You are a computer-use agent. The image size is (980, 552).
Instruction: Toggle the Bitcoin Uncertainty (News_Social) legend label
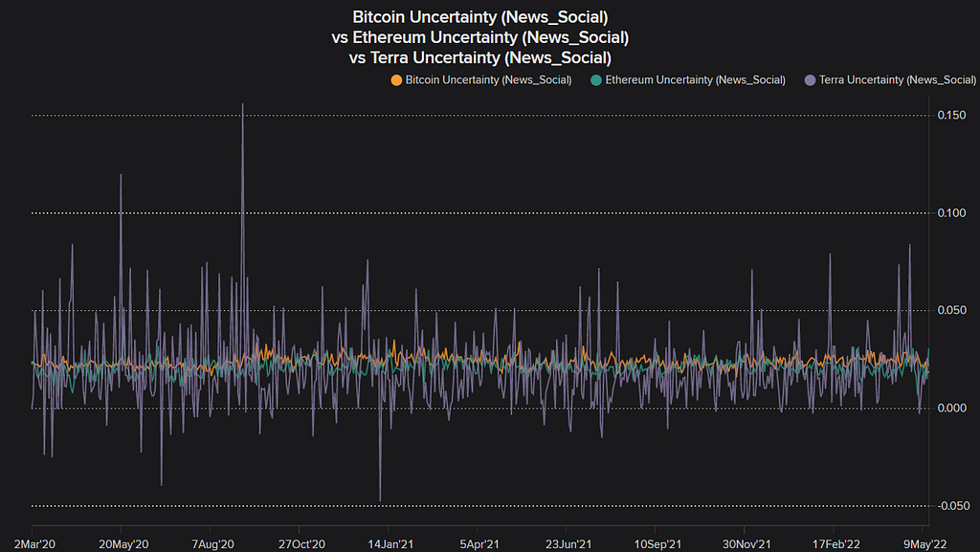click(x=488, y=80)
